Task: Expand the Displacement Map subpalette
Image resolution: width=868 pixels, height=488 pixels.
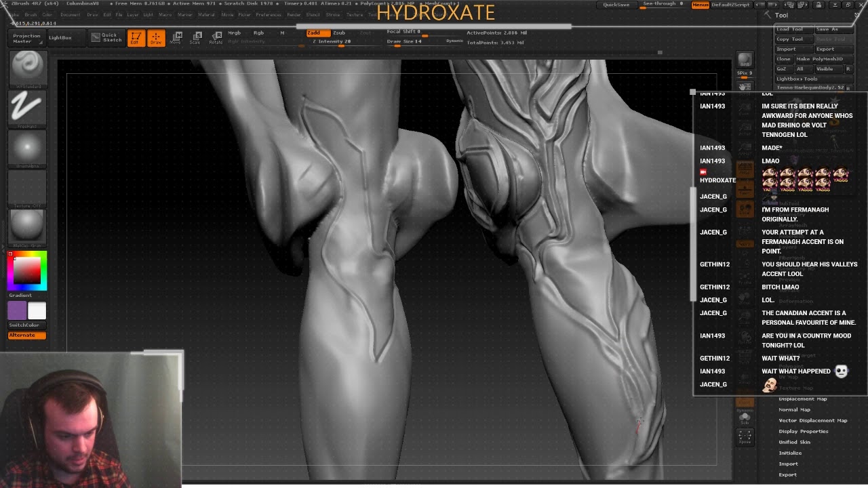Action: pos(802,399)
